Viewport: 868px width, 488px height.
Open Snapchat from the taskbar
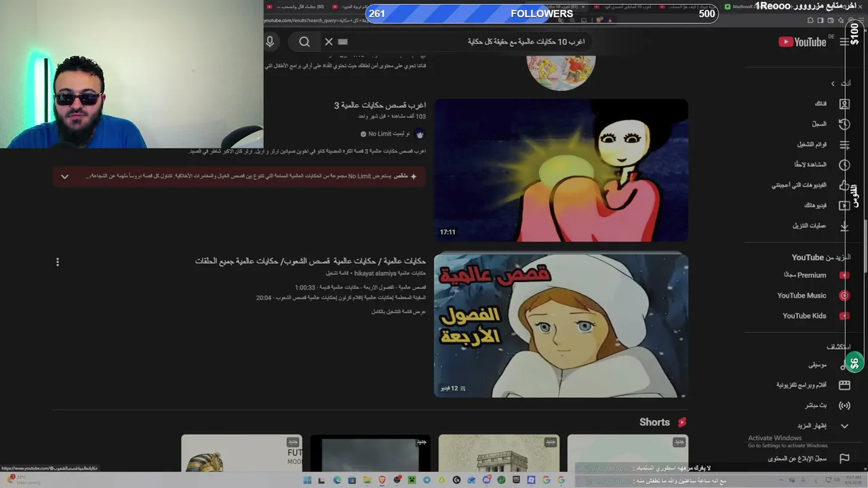pyautogui.click(x=441, y=480)
